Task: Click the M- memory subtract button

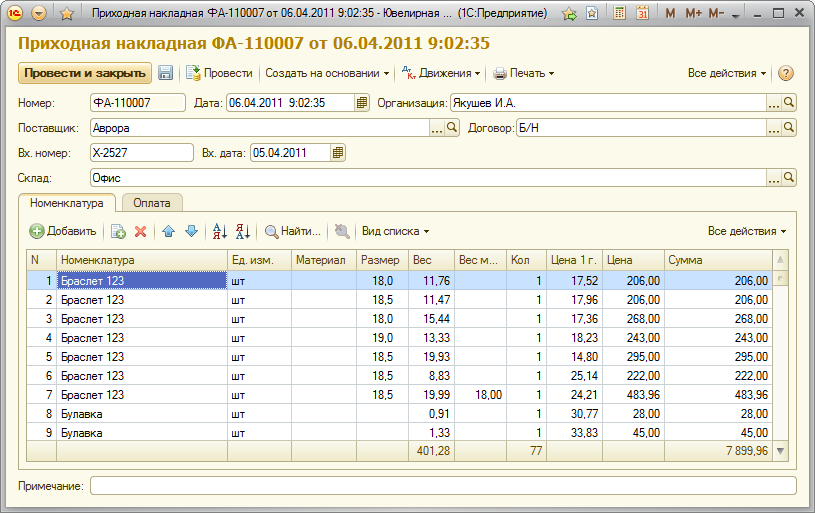Action: [716, 14]
